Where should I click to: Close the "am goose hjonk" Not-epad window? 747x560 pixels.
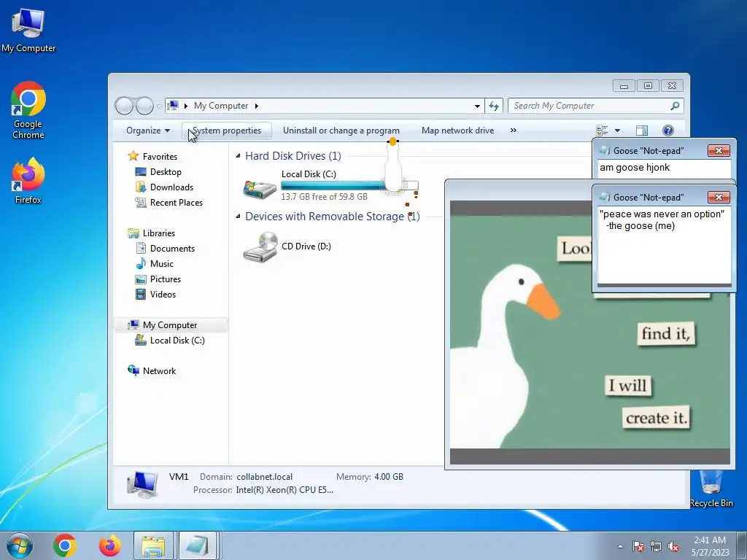pos(719,150)
